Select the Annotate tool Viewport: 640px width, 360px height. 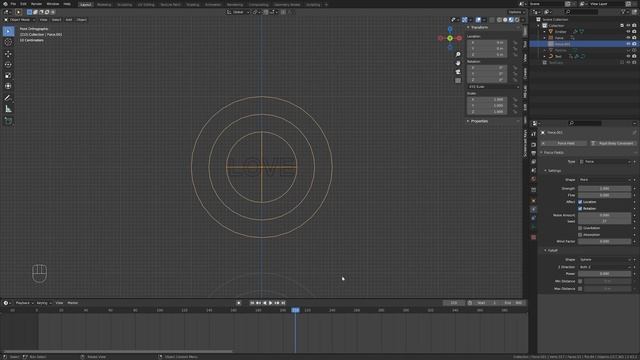(8, 98)
